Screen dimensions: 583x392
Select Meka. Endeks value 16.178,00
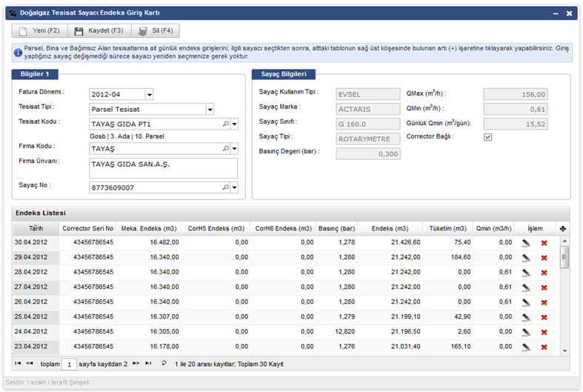[x=164, y=347]
